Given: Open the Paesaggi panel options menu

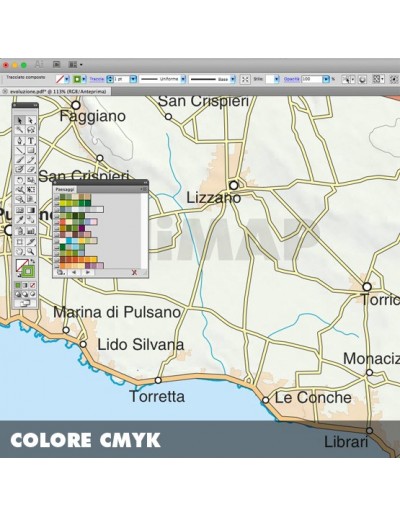Looking at the screenshot, I should point(145,189).
